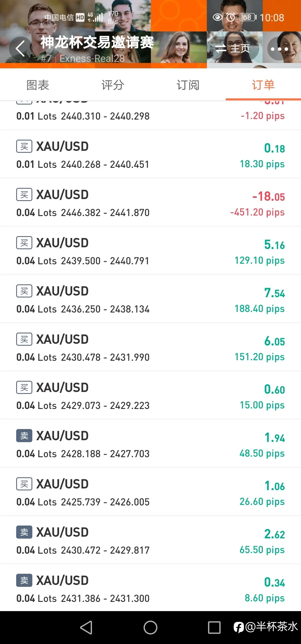
Task: Tap the back arrow icon
Action: click(21, 49)
